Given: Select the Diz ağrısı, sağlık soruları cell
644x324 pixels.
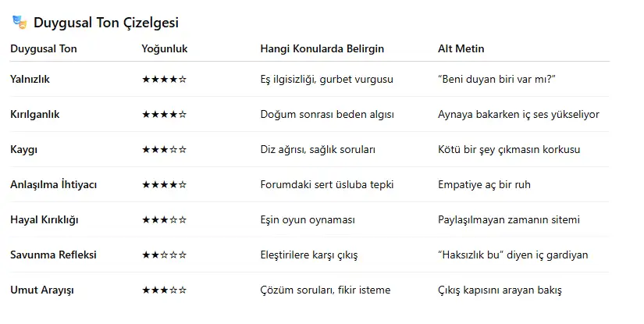Looking at the screenshot, I should coord(318,149).
